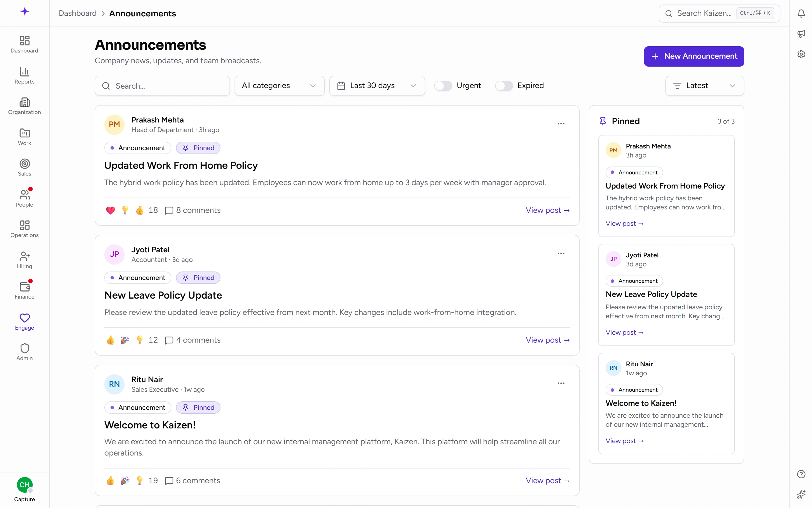812x508 pixels.
Task: Click New Announcement button
Action: point(694,56)
